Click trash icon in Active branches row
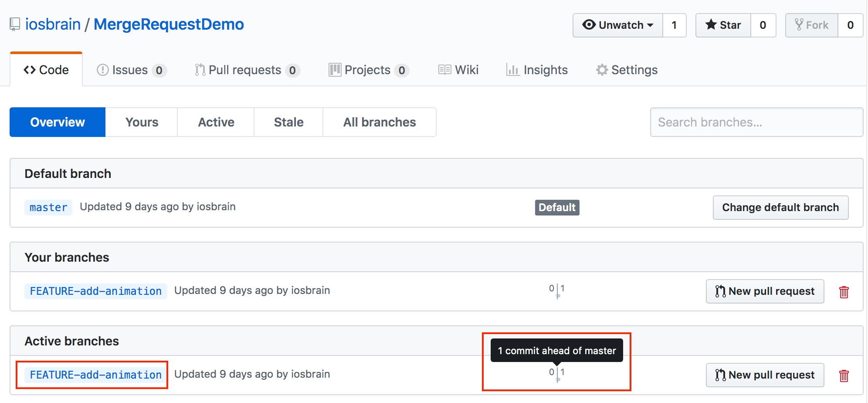Viewport: 868px width, 403px height. coord(844,376)
